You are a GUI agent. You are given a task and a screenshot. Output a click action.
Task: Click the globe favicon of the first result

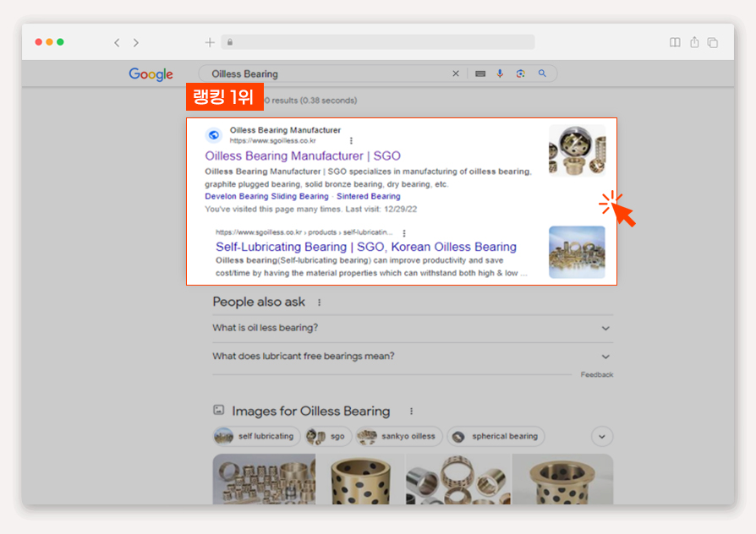coord(214,135)
